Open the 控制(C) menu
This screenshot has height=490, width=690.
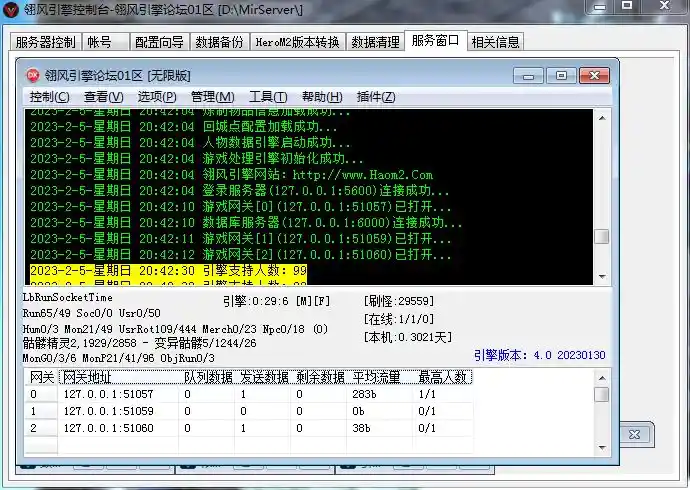[x=49, y=97]
